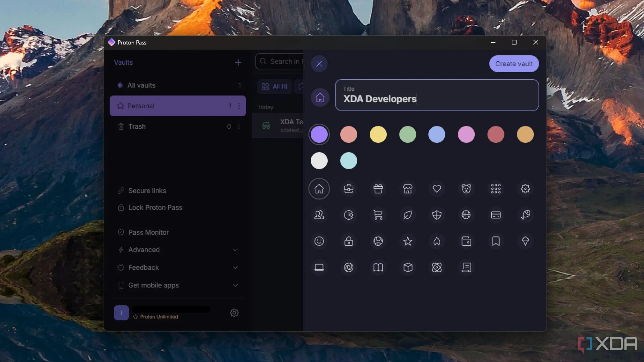Pick the orchid pink vault color

(466, 134)
